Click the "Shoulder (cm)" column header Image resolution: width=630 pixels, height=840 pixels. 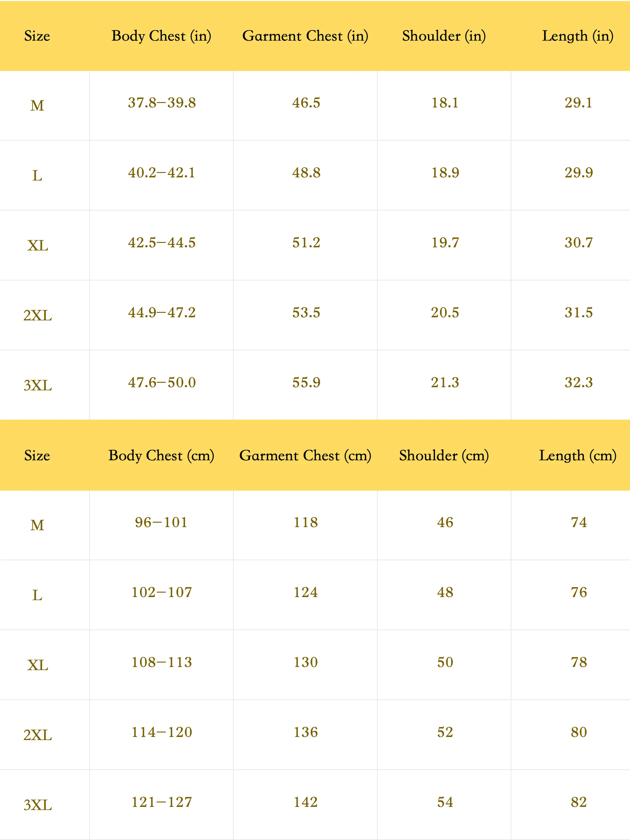pos(444,456)
